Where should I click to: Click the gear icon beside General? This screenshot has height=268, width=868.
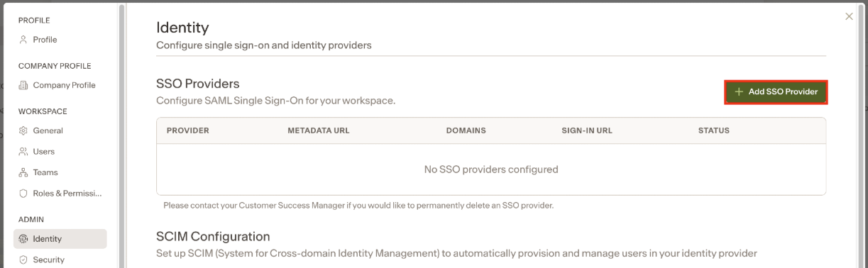[23, 130]
